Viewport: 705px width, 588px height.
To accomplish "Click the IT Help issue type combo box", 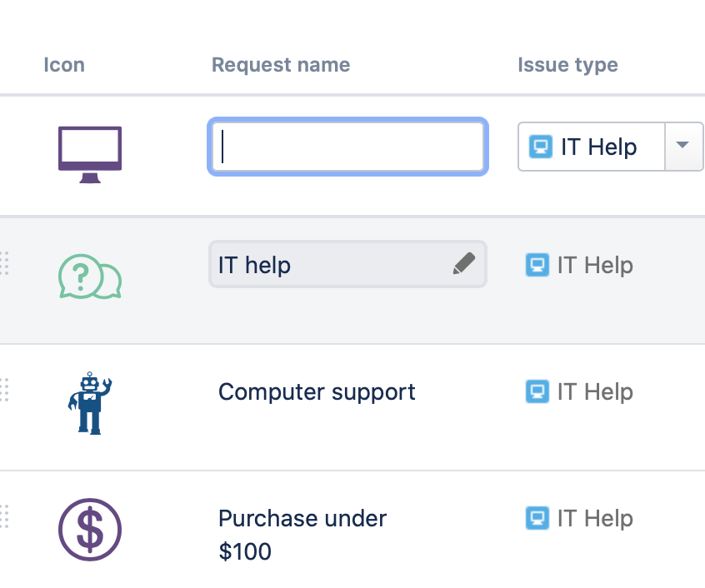I will point(592,147).
